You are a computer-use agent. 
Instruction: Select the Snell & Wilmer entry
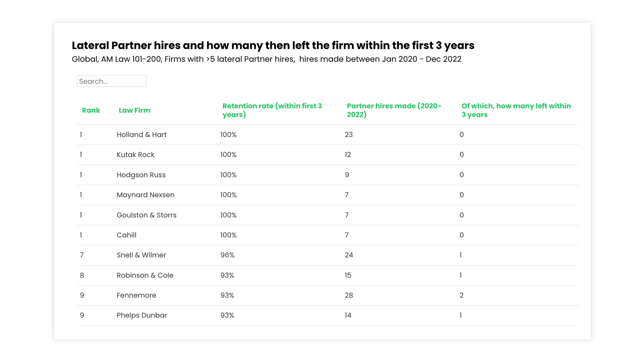(141, 255)
